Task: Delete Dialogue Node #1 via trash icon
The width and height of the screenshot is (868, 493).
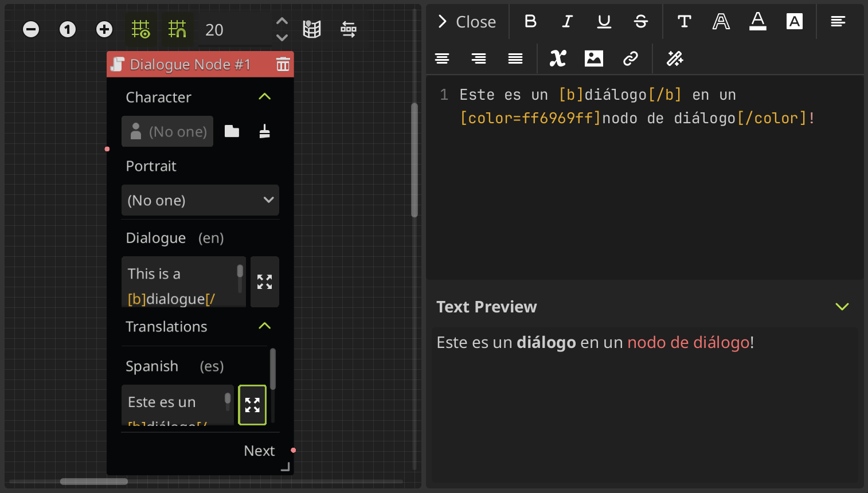Action: click(283, 64)
